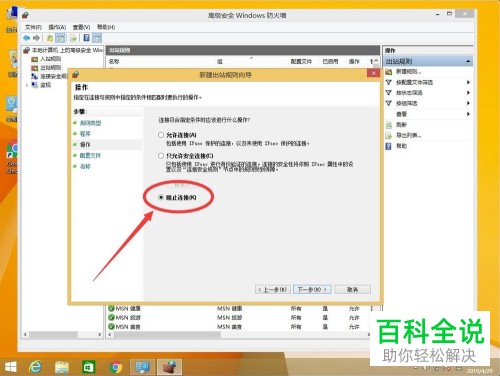Viewport: 500px width, 376px height.
Task: Select the 只允许安全连接(C) radio button
Action: (161, 155)
